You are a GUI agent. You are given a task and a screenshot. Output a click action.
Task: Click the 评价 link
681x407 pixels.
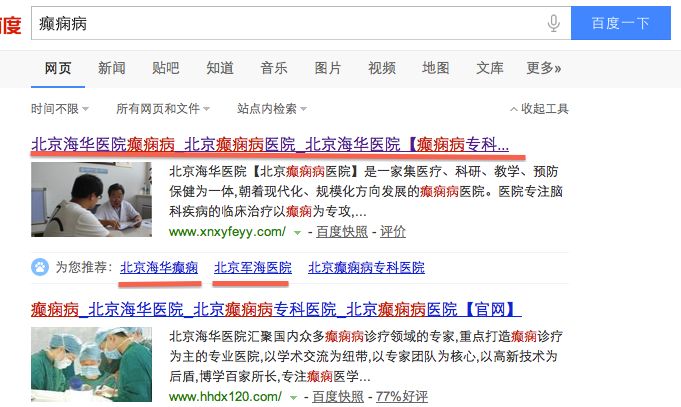click(x=393, y=232)
